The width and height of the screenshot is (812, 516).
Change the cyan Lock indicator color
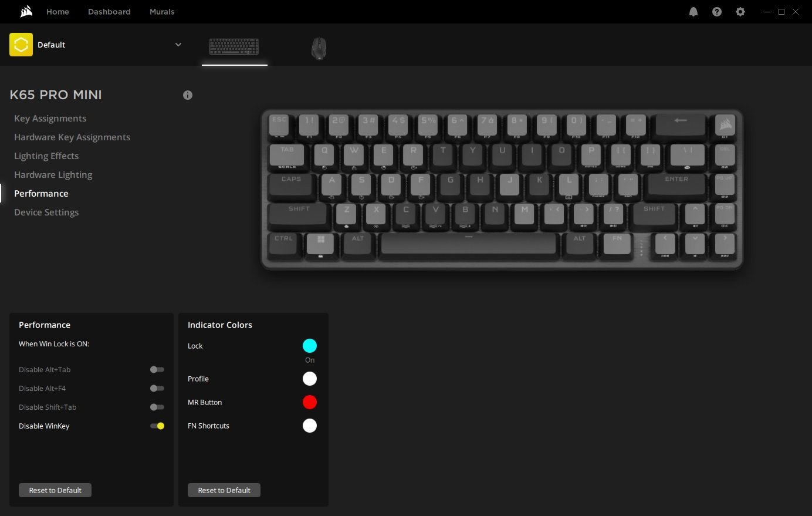pyautogui.click(x=310, y=346)
